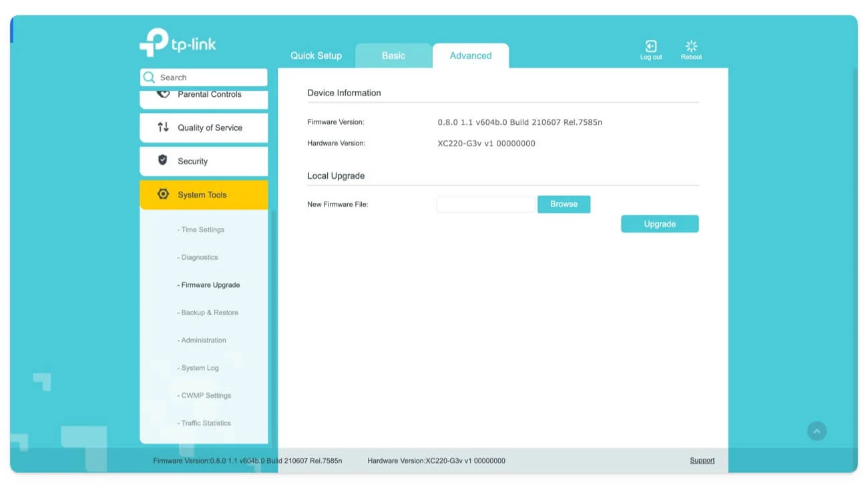
Task: Open the Support link
Action: click(x=702, y=461)
